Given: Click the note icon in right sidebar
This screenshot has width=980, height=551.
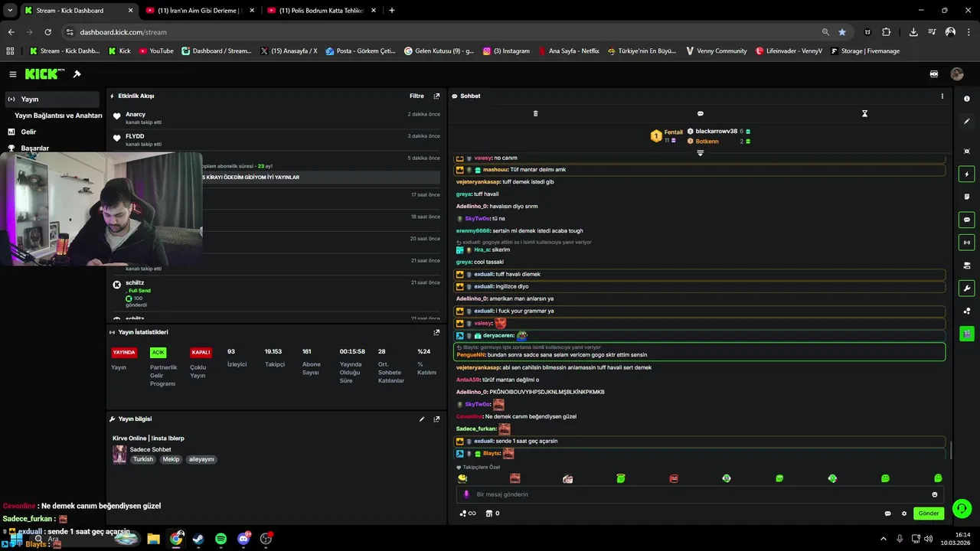Looking at the screenshot, I should [x=967, y=197].
